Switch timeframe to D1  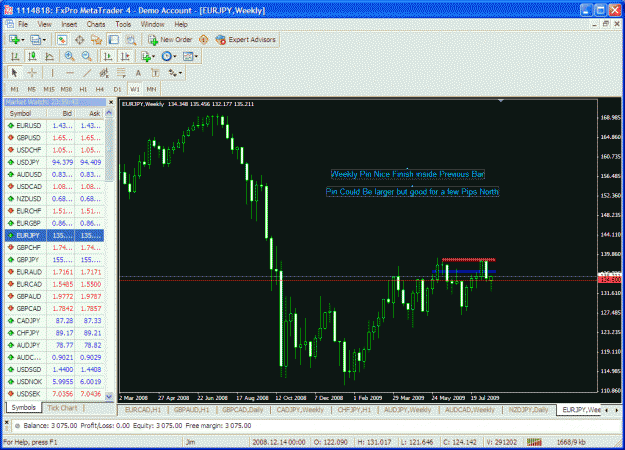pyautogui.click(x=117, y=89)
